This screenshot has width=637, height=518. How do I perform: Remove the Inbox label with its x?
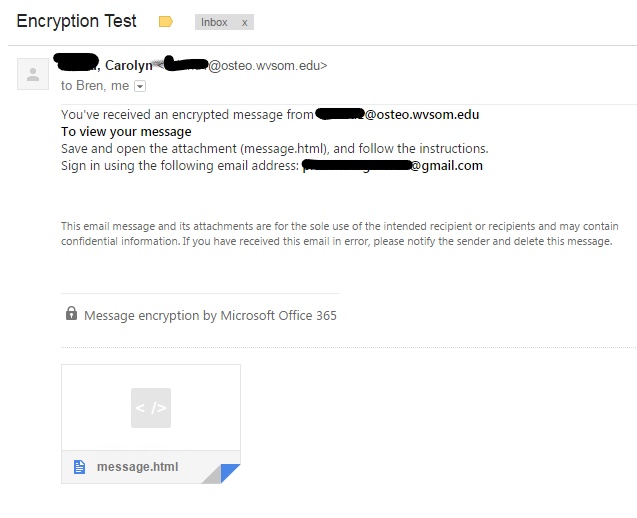[x=245, y=23]
